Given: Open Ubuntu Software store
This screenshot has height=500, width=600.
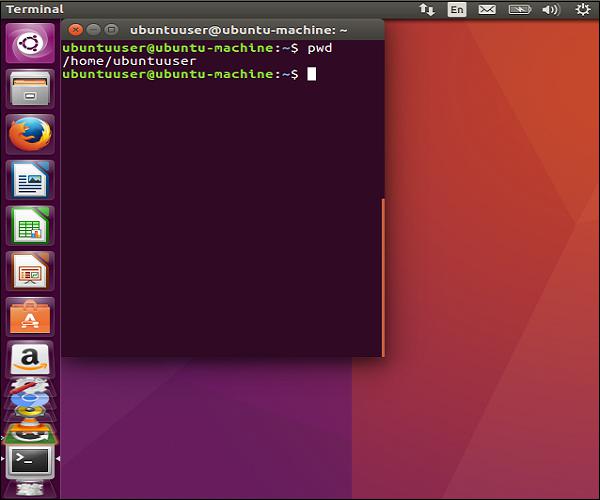Looking at the screenshot, I should tap(30, 316).
